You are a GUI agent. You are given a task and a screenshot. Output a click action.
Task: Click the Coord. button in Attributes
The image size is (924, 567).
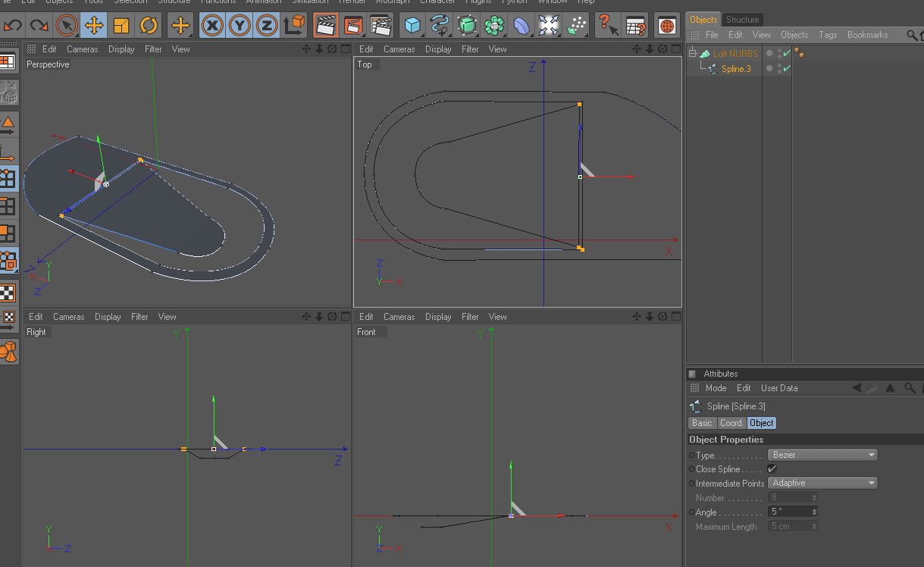coord(731,423)
